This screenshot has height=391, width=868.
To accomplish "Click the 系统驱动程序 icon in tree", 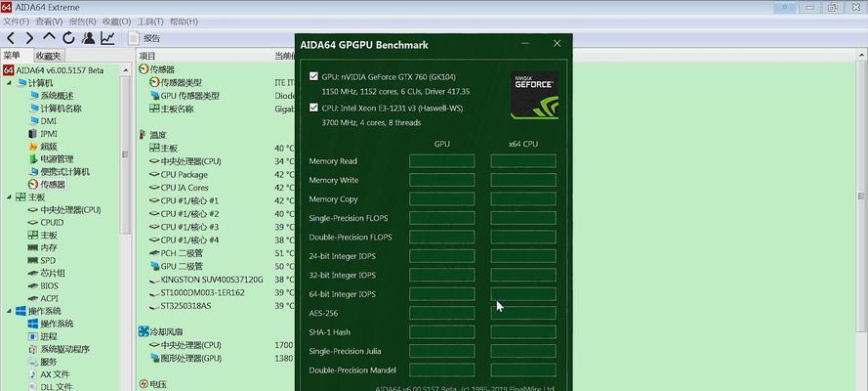I will coord(33,349).
